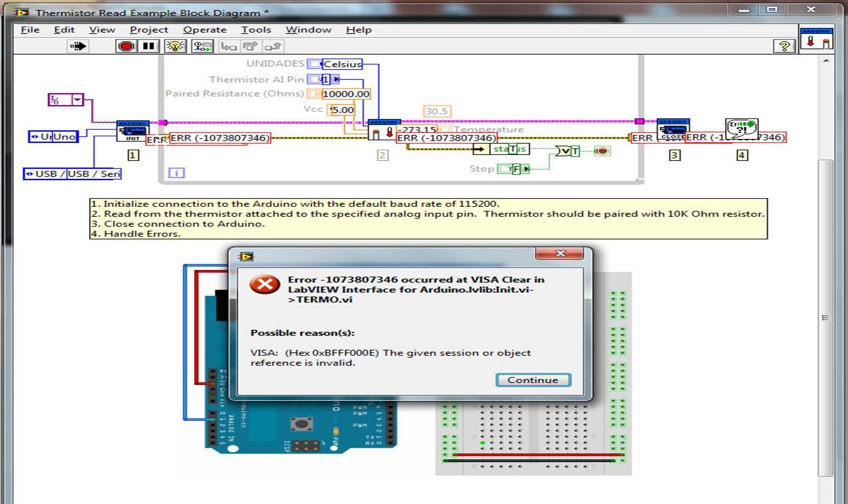Click the LabVIEW icon in the title bar
Screen dimensions: 848x504
pos(21,12)
